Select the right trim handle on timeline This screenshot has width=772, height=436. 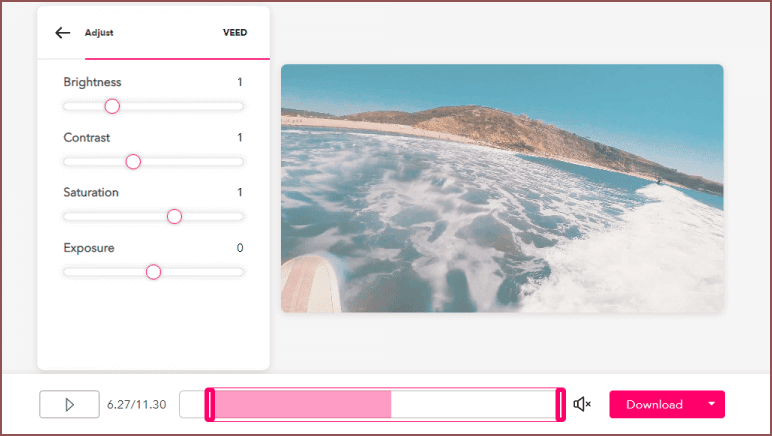click(560, 404)
